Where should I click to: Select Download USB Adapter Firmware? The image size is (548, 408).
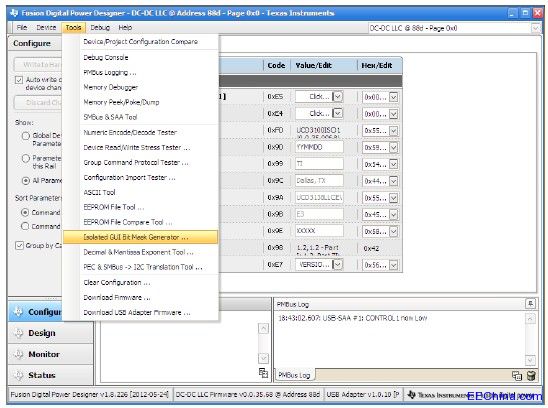point(140,313)
